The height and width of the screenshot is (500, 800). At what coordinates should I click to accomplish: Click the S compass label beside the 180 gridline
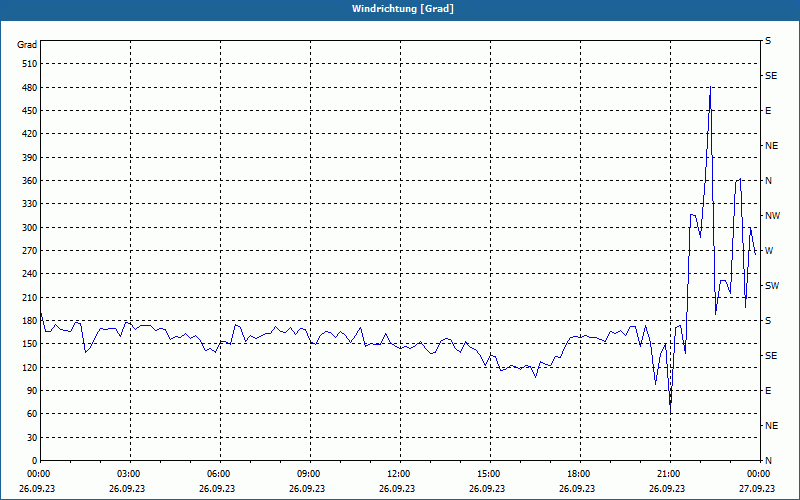768,321
